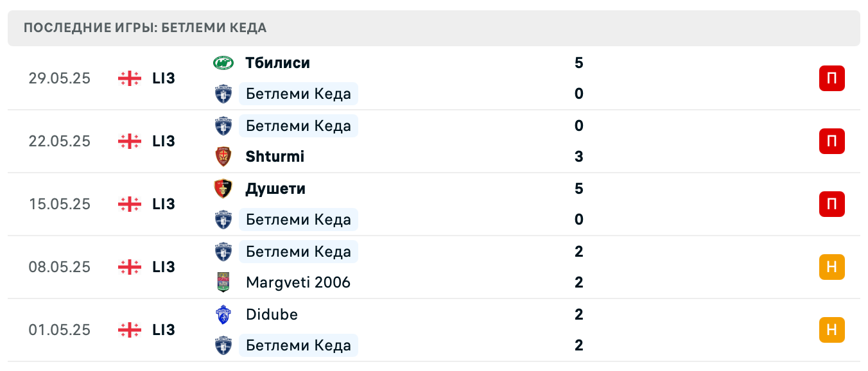Click the orange Н badge for 08.05.25

pyautogui.click(x=831, y=267)
